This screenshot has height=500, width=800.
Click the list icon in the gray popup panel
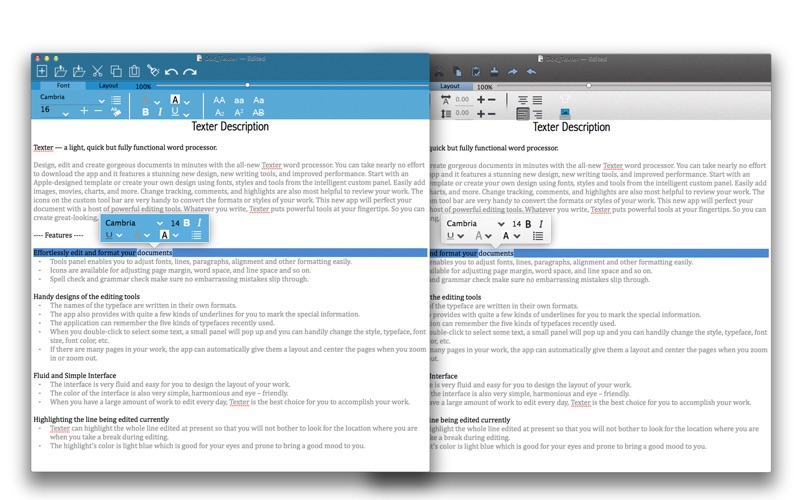pos(538,236)
